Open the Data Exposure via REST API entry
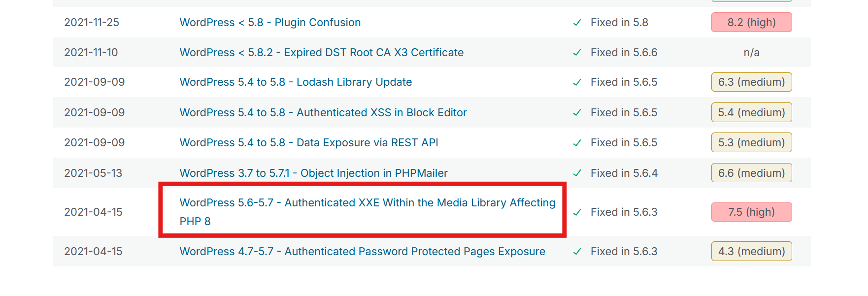Viewport: 868px width, 296px height. (308, 142)
